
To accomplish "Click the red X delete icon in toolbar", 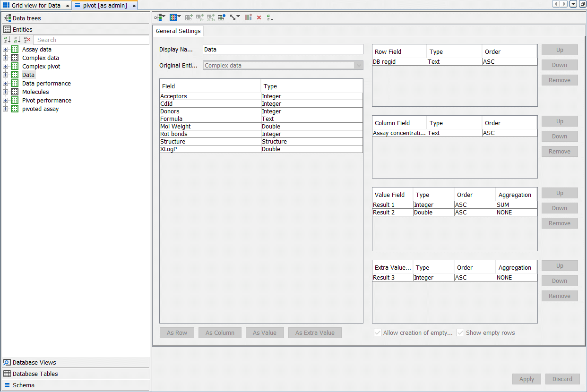I will coord(259,17).
